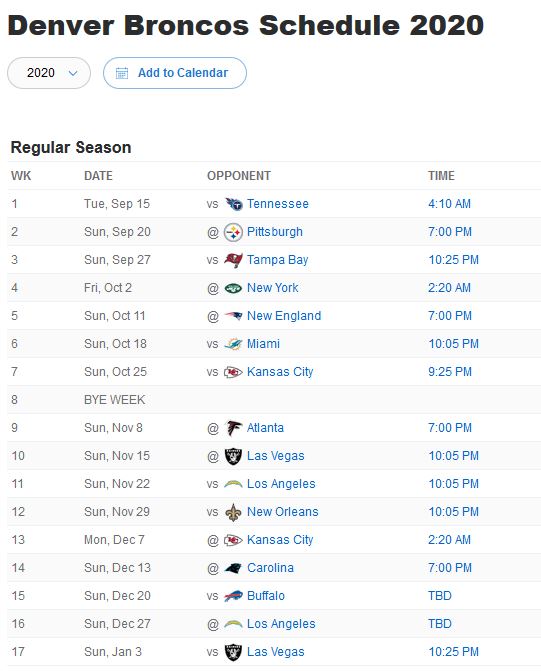Click the Buffalo Bills logo

pos(233,596)
